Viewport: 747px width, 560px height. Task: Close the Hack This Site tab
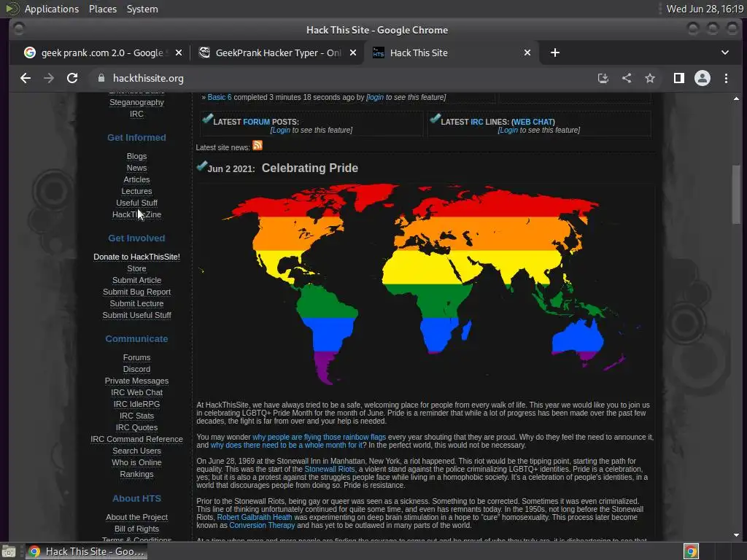(x=527, y=52)
